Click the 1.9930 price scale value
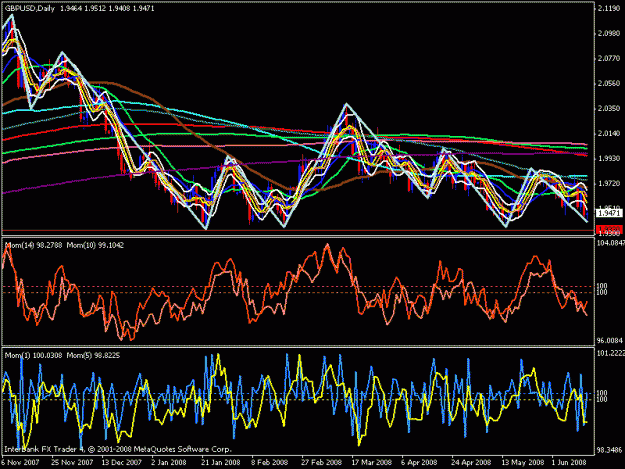The image size is (625, 469). 609,159
